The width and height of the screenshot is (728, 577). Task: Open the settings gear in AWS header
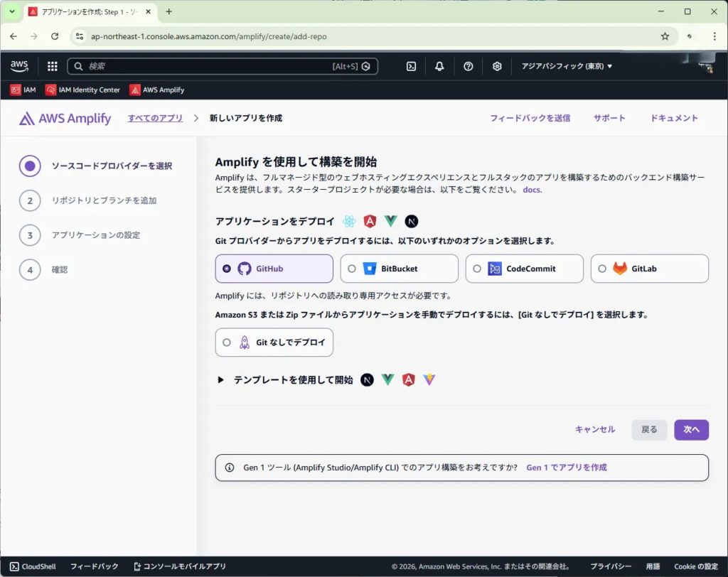497,66
